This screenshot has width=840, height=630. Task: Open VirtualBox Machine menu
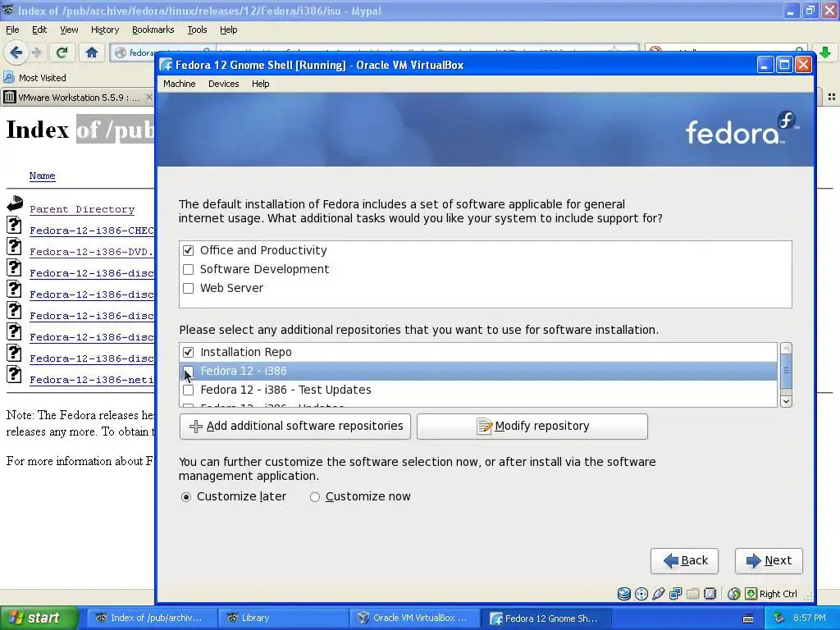point(180,84)
